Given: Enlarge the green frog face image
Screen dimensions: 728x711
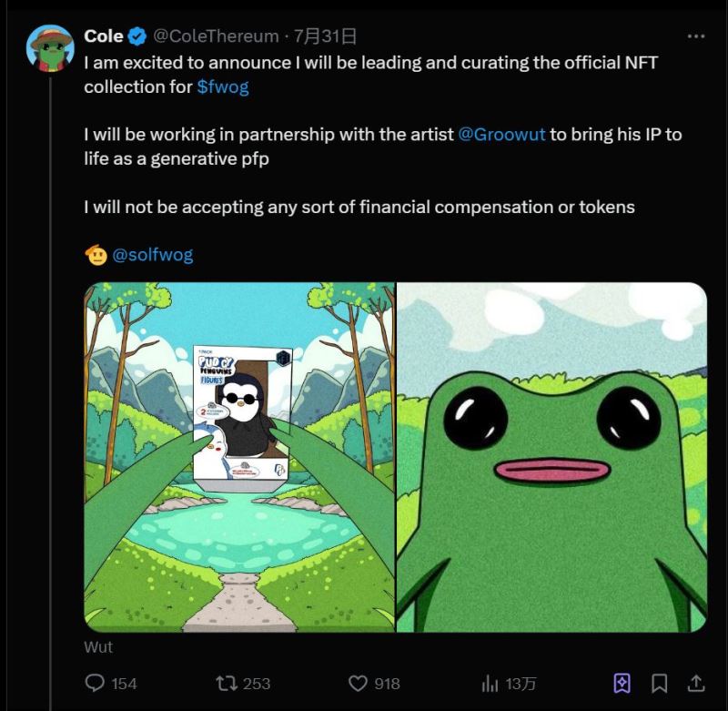Looking at the screenshot, I should coord(552,457).
